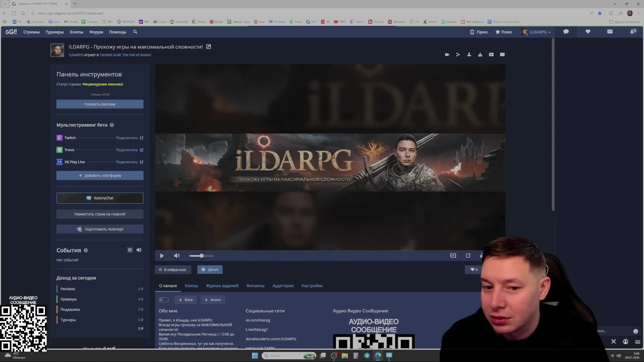Viewport: 644px width, 362px height.
Task: Open messages with the envelope icon
Action: click(x=610, y=32)
